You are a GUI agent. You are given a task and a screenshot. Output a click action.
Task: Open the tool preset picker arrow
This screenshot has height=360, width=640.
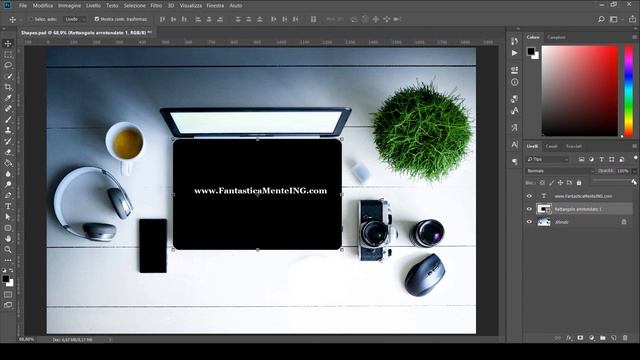pos(20,19)
